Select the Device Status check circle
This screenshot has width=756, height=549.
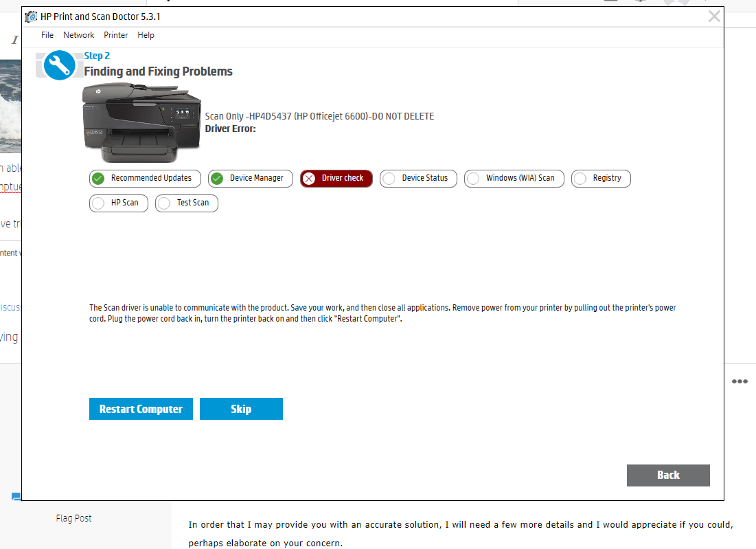(x=389, y=179)
